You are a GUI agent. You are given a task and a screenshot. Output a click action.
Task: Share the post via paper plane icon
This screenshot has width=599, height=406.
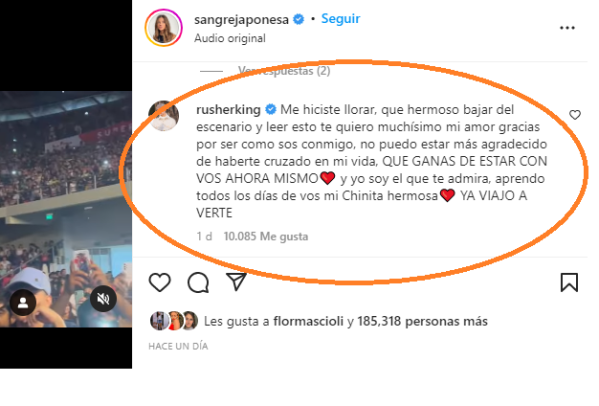coord(236,282)
